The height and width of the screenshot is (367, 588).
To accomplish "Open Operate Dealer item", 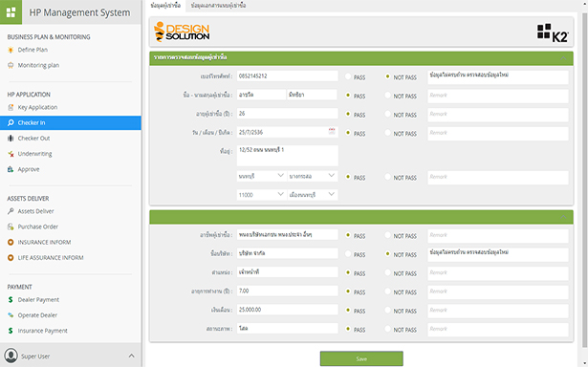I will click(x=37, y=315).
